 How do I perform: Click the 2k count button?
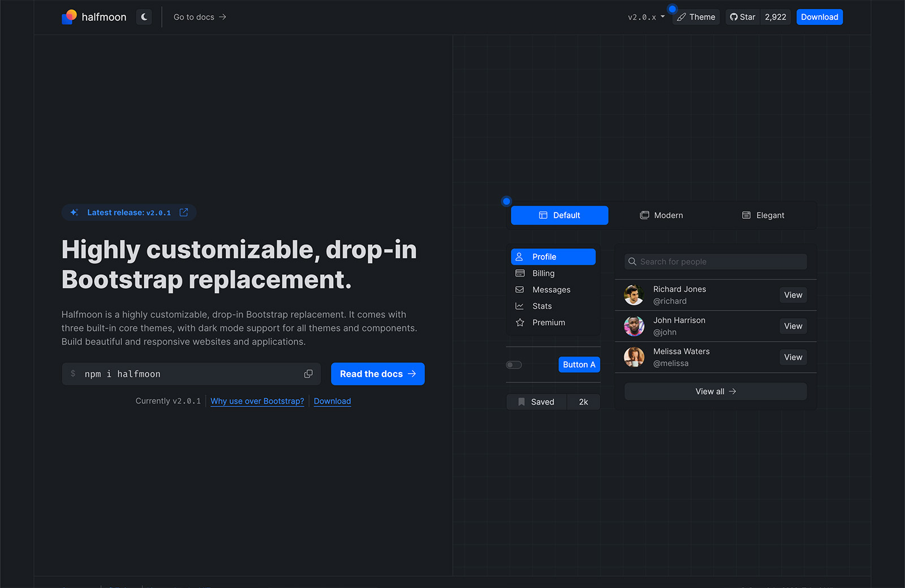click(x=584, y=402)
